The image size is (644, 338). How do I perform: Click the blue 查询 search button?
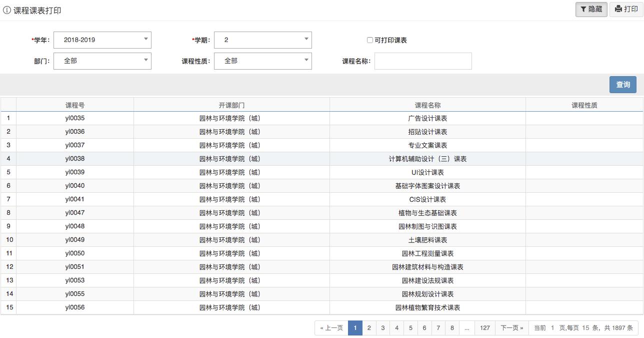click(x=622, y=85)
